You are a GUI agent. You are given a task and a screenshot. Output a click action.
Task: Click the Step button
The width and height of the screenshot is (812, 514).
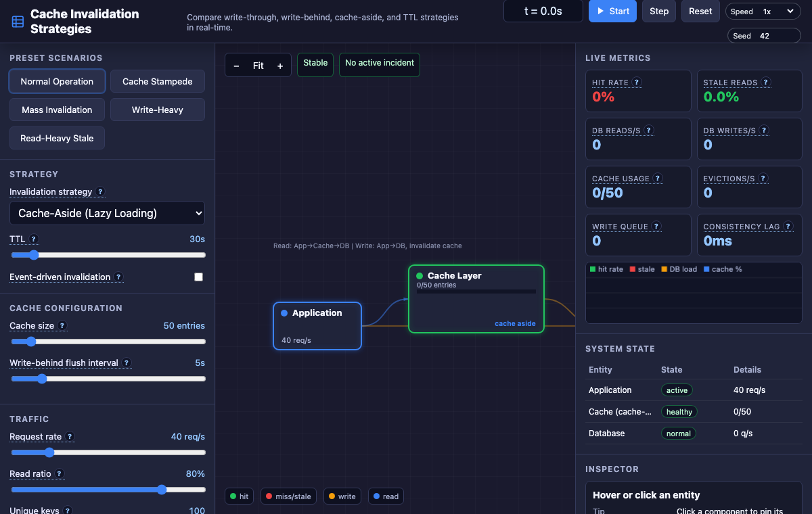pyautogui.click(x=659, y=11)
